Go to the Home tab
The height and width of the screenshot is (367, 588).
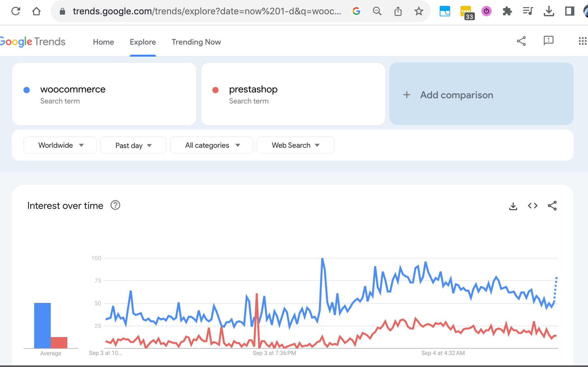click(x=103, y=42)
